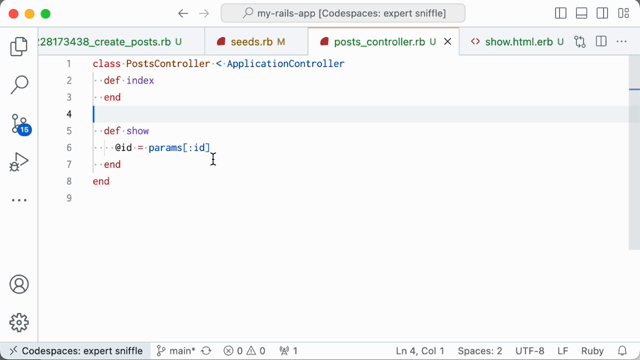This screenshot has height=360, width=640.
Task: Open the Explorer view in activity bar
Action: click(19, 47)
